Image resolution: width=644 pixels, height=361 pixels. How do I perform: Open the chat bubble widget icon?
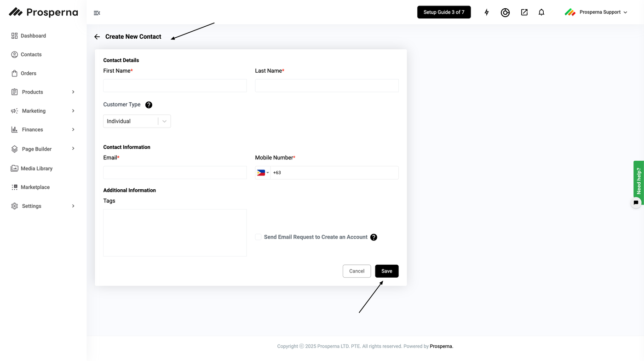pos(636,203)
